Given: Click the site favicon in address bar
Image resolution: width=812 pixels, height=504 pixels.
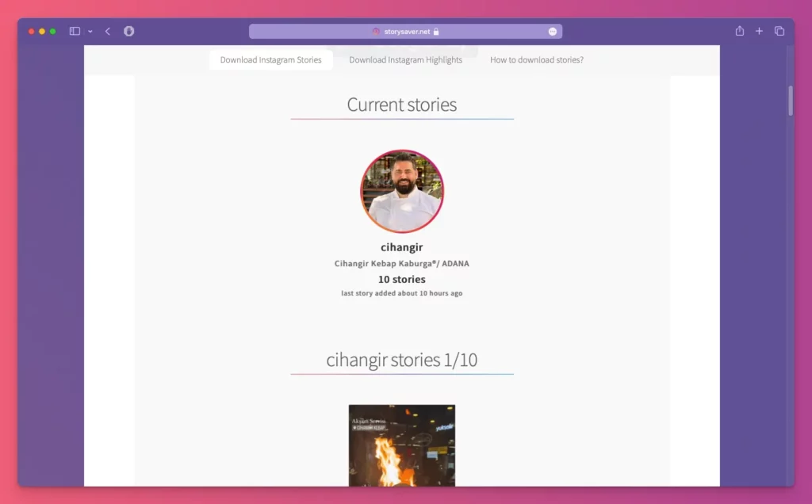Looking at the screenshot, I should (x=376, y=32).
